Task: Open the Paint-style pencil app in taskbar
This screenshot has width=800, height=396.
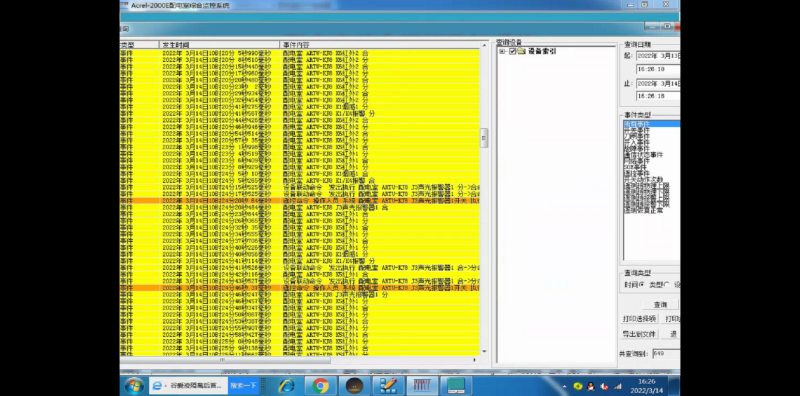Action: pyautogui.click(x=388, y=386)
